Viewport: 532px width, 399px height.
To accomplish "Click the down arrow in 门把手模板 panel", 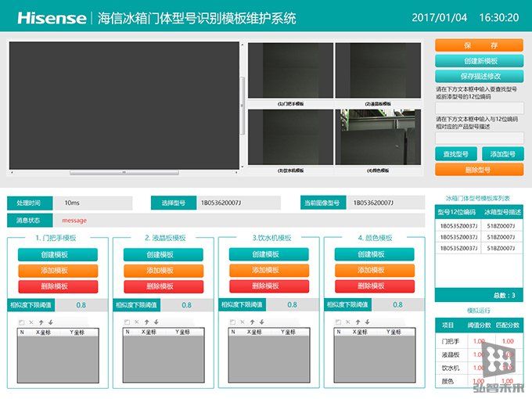I will point(51,322).
